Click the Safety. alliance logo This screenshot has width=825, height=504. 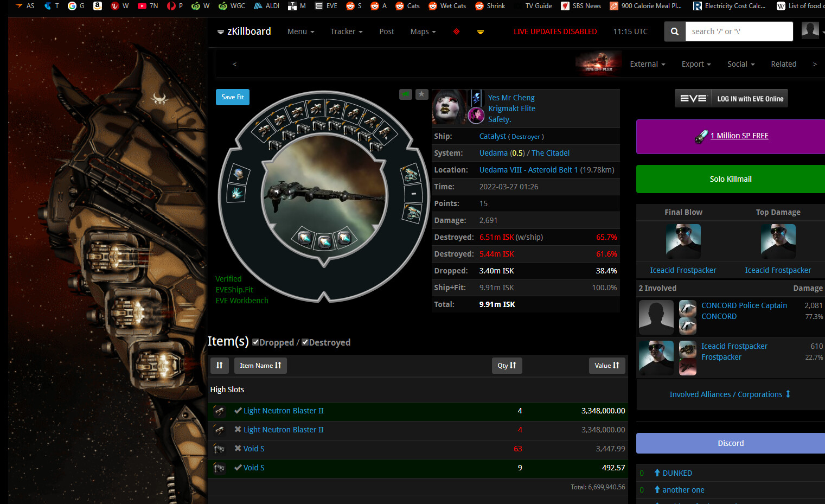coord(476,116)
